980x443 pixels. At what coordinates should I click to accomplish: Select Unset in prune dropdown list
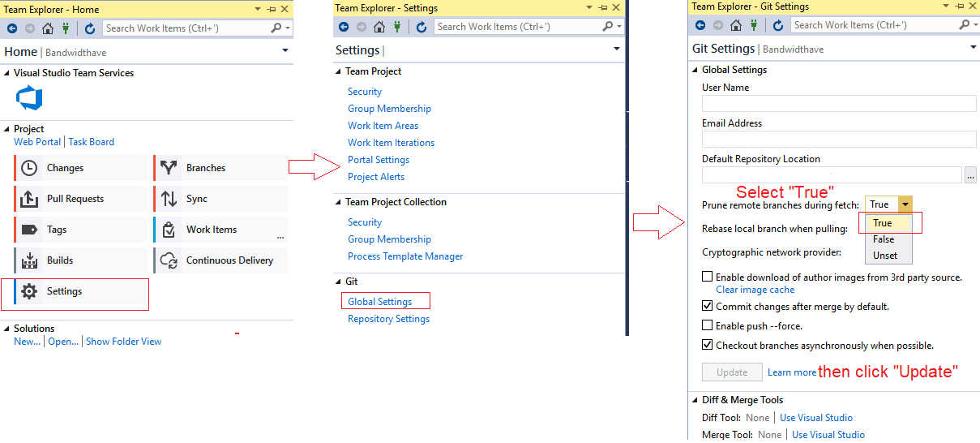(889, 256)
